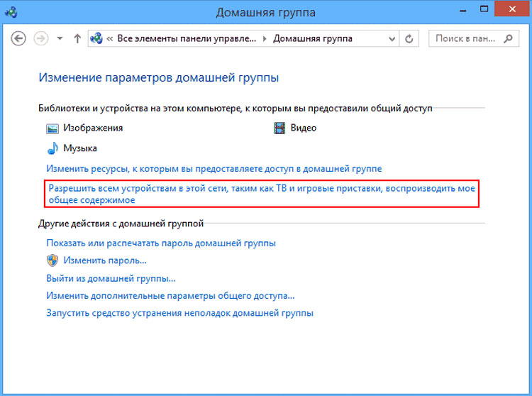Click the Изображения library icon
Screen dimensions: 532x396
tap(52, 128)
